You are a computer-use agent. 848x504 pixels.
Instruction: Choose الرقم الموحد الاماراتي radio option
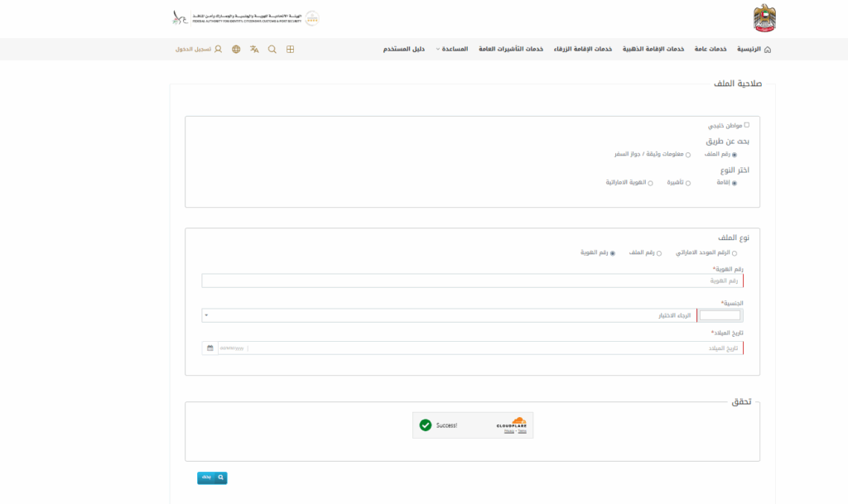coord(734,253)
